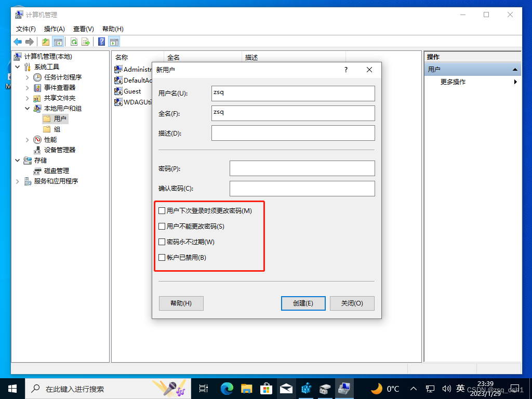Viewport: 532px width, 399px height.
Task: Open Microsoft Edge from taskbar
Action: tap(227, 389)
